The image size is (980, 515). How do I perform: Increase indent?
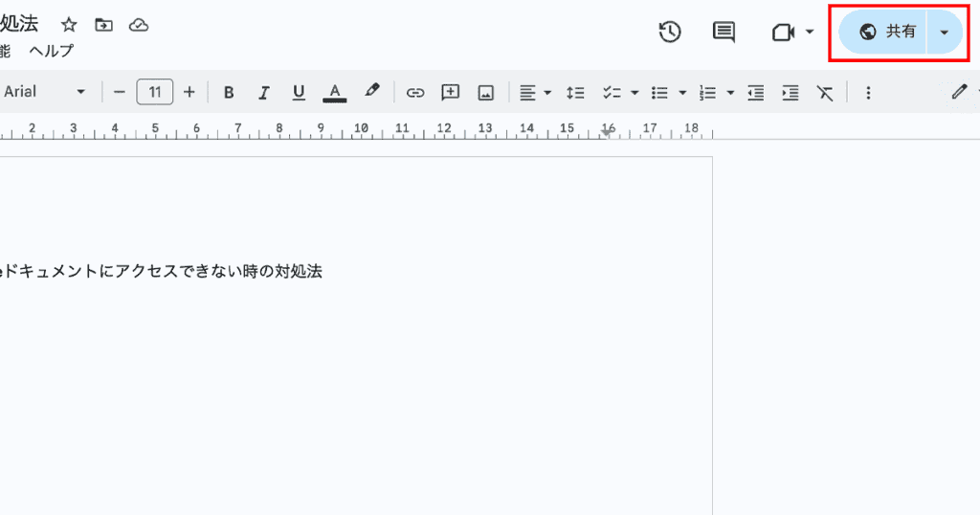791,93
